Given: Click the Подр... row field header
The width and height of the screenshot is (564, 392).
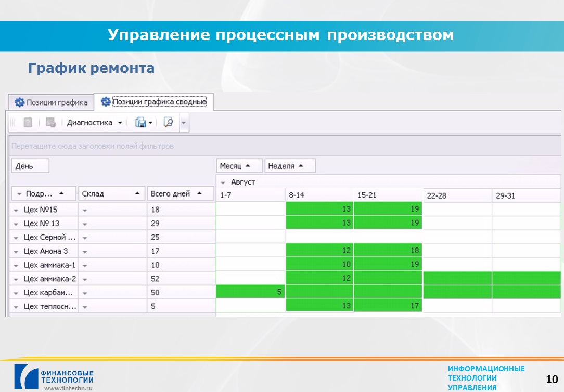Looking at the screenshot, I should tap(44, 194).
